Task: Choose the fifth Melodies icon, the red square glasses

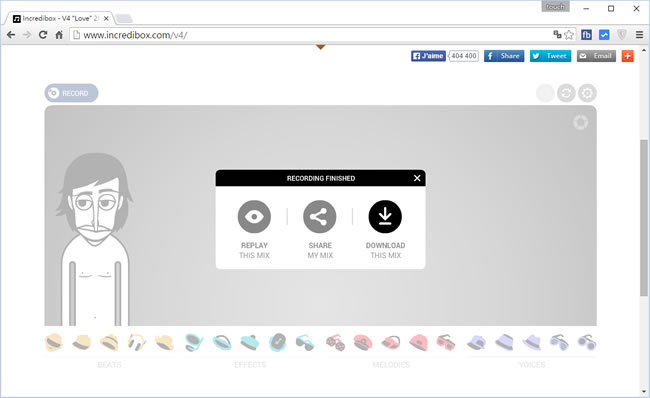Action: (x=446, y=342)
